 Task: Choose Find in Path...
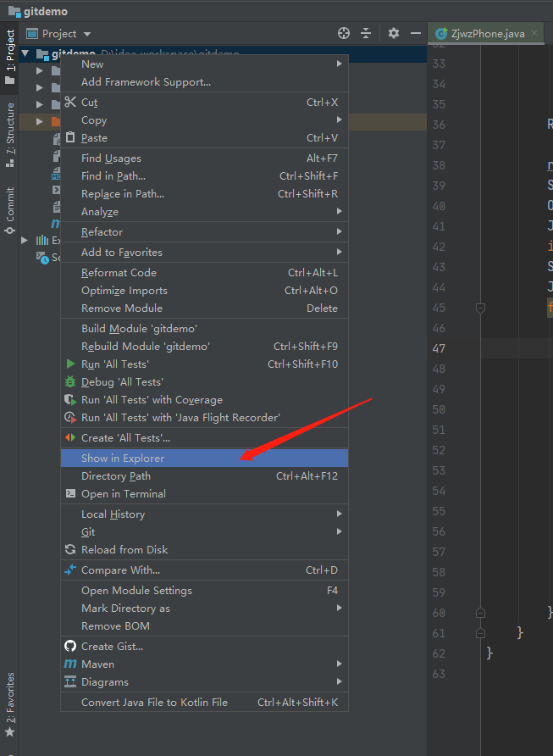pos(204,176)
